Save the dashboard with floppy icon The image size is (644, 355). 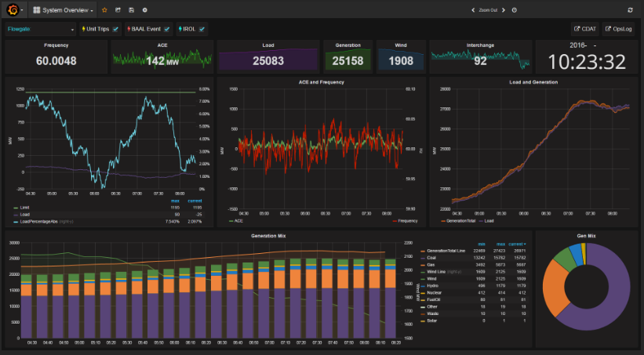tap(131, 10)
